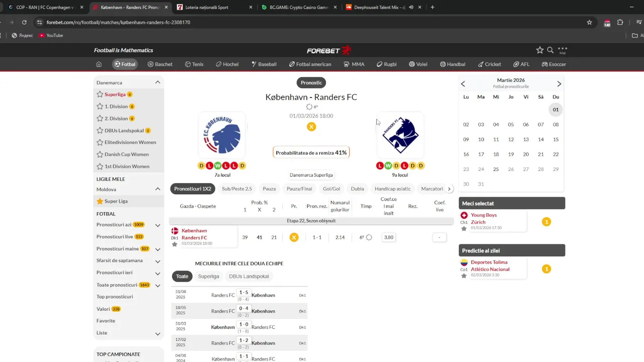Open the Hochei sport section
Screen dimensions: 644x362
pos(227,64)
